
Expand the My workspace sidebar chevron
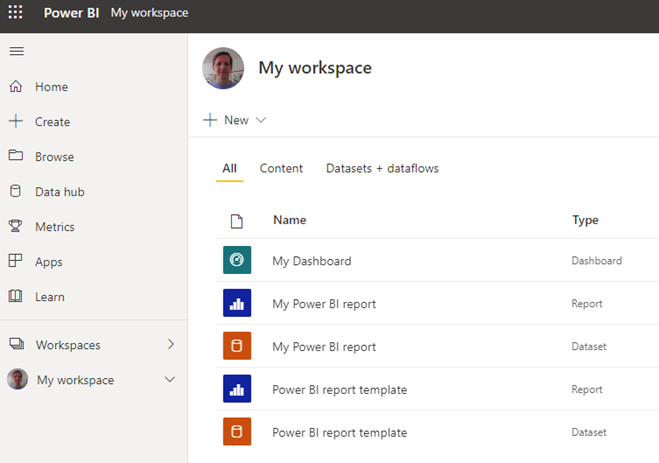click(x=170, y=379)
